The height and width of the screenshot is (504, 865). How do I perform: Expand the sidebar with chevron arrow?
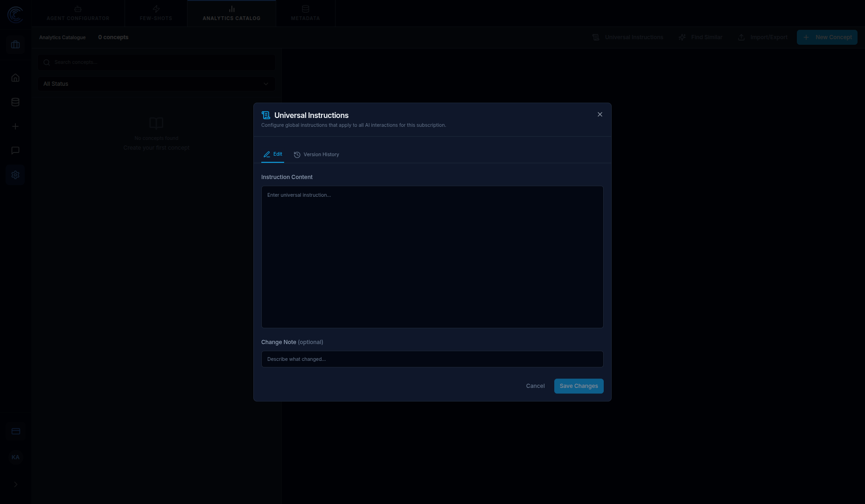(x=15, y=484)
